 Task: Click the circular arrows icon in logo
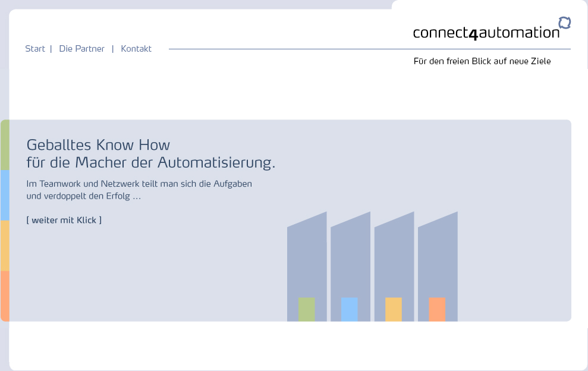coord(564,23)
